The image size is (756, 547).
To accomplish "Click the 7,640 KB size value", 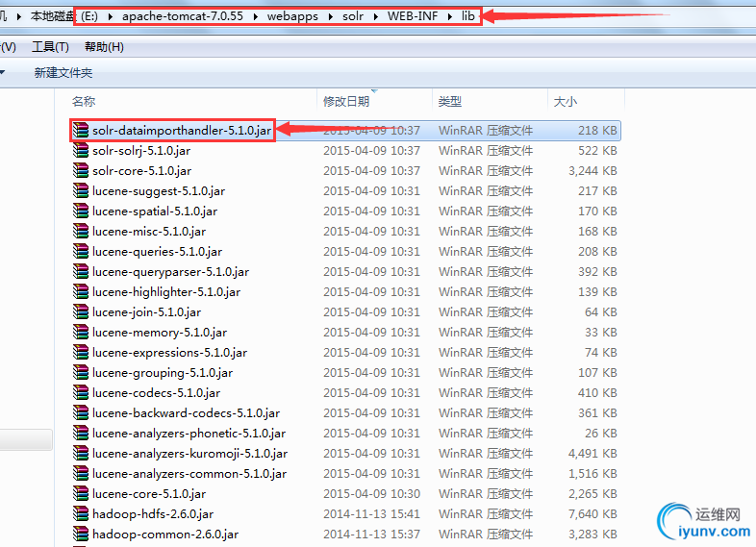I will [592, 514].
